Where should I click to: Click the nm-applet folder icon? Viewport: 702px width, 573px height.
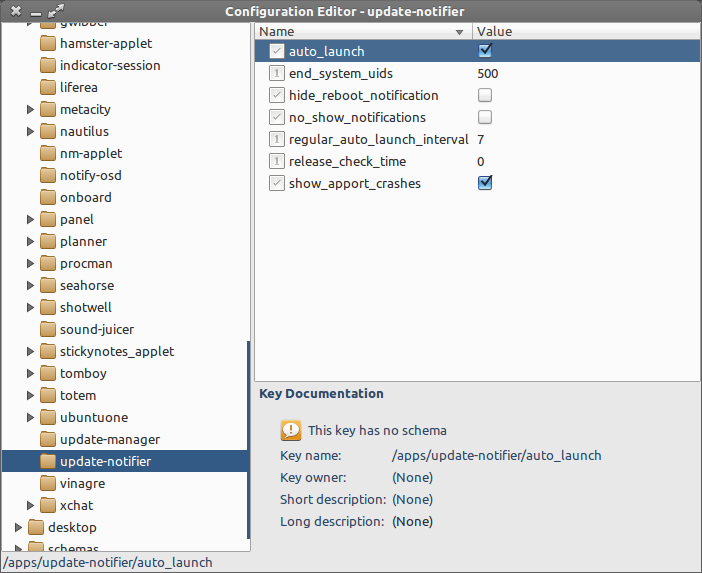[47, 153]
